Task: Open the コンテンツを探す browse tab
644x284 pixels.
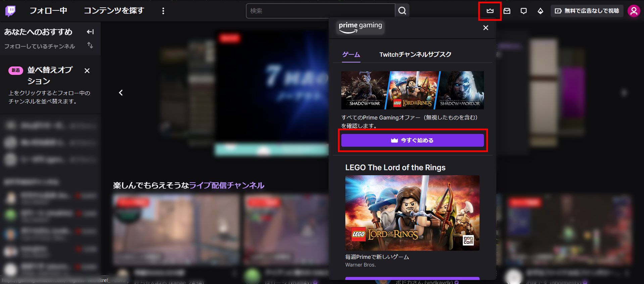Action: point(114,11)
